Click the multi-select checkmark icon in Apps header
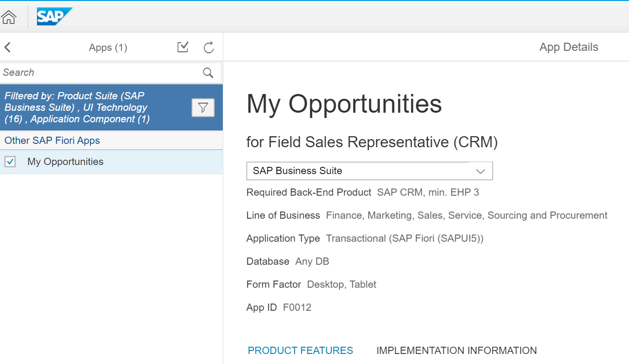The height and width of the screenshot is (364, 629). coord(182,47)
